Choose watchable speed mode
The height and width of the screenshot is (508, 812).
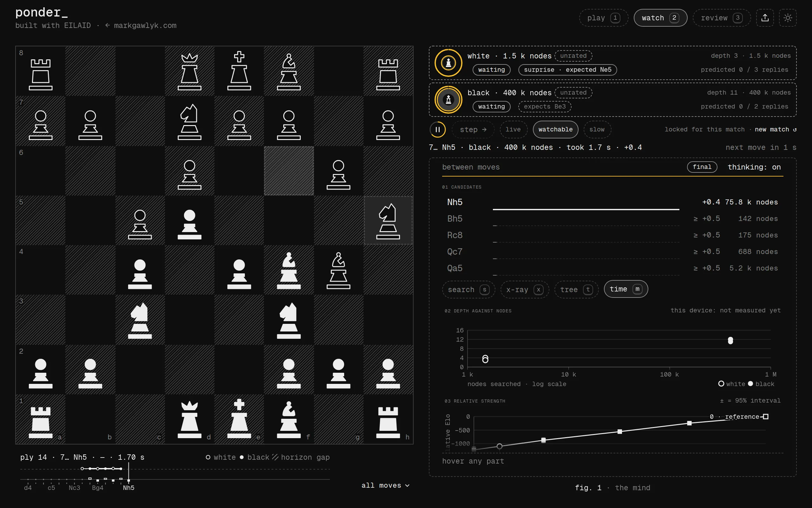555,129
